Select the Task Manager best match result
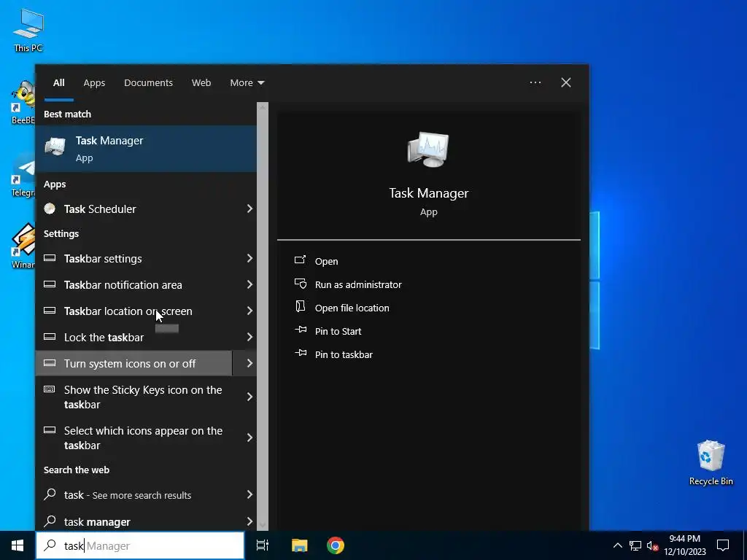This screenshot has width=747, height=560. point(146,149)
